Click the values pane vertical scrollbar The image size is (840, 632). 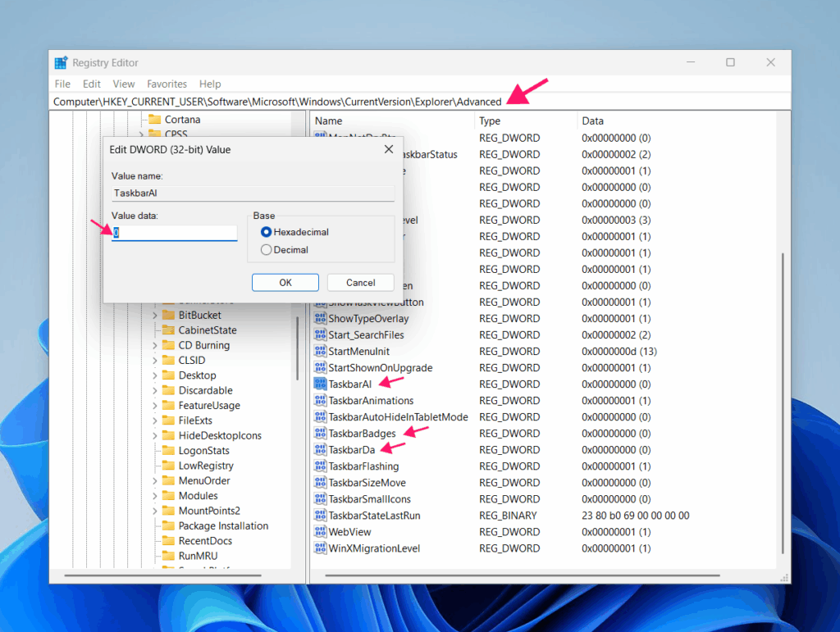pyautogui.click(x=783, y=403)
